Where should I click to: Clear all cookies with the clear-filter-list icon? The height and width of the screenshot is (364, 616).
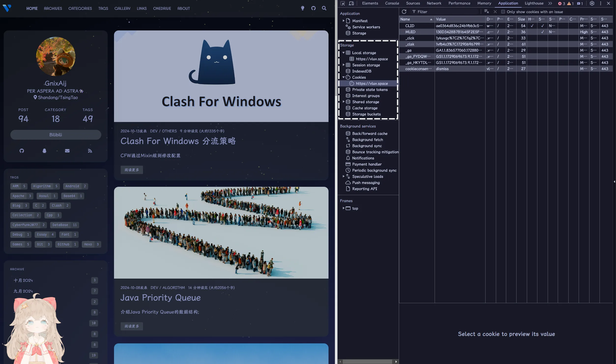[x=486, y=12]
